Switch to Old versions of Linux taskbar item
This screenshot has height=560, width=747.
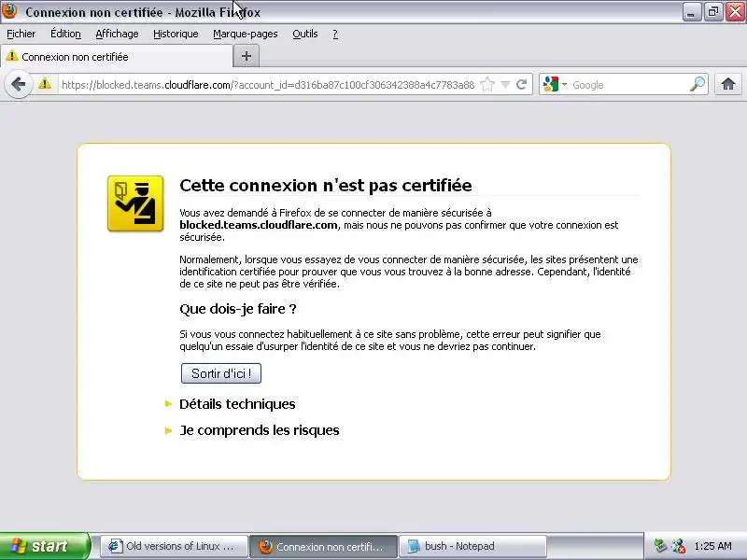[x=175, y=546]
